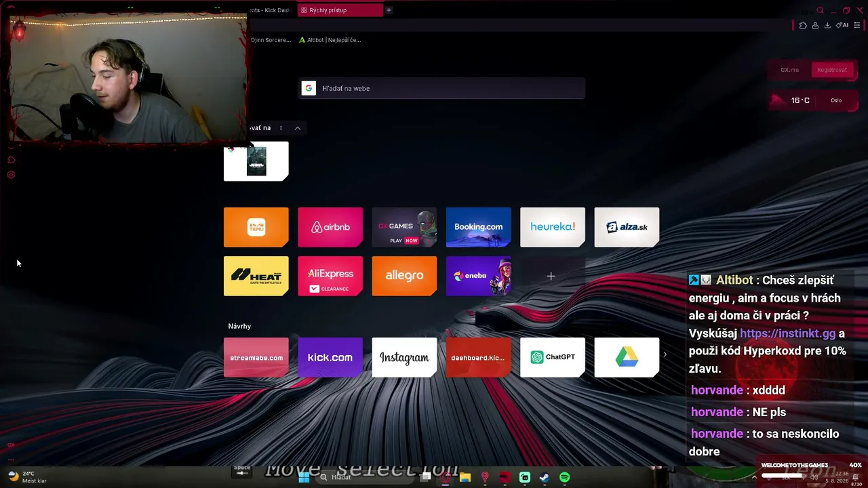The image size is (868, 488).
Task: Switch to the Kick Dashboard tab
Action: click(272, 10)
